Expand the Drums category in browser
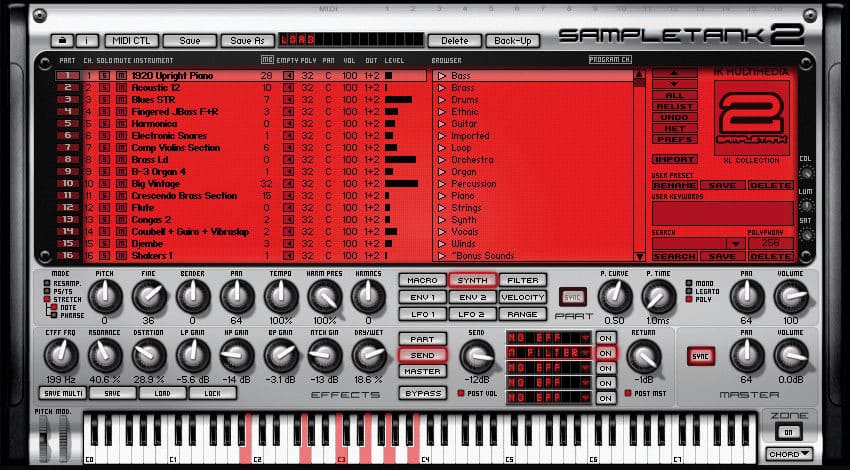 click(440, 100)
